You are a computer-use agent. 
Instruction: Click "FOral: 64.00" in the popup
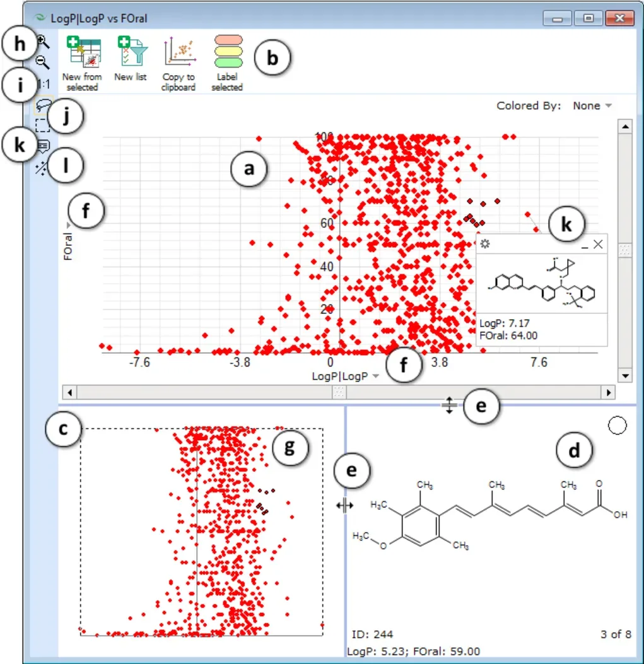508,336
